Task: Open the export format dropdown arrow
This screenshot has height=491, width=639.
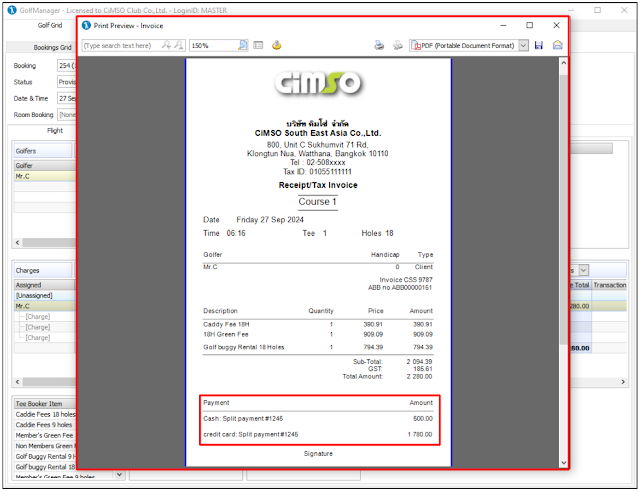Action: click(523, 45)
